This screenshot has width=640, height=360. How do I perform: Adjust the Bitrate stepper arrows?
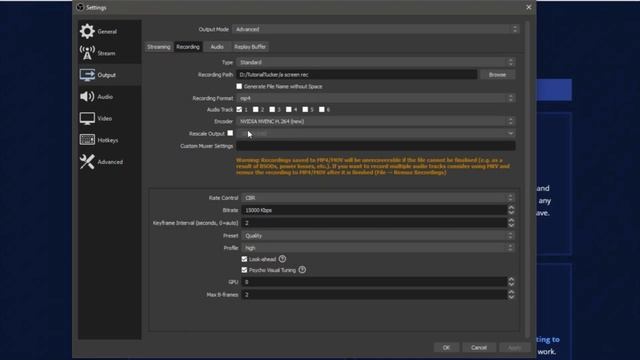point(511,210)
